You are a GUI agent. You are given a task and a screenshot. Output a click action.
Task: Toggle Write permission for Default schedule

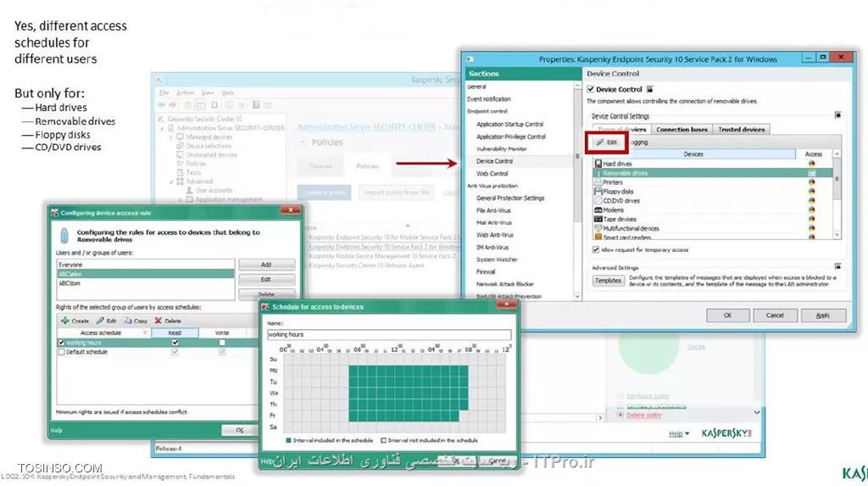pyautogui.click(x=222, y=352)
